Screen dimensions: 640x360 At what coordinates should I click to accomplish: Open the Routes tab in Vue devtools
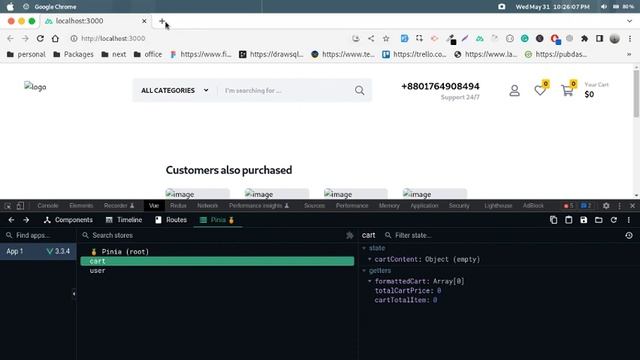pos(171,220)
